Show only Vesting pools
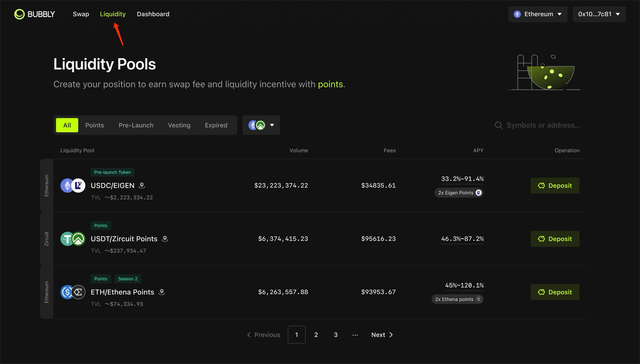Screen dimensions: 640x364 [x=179, y=125]
